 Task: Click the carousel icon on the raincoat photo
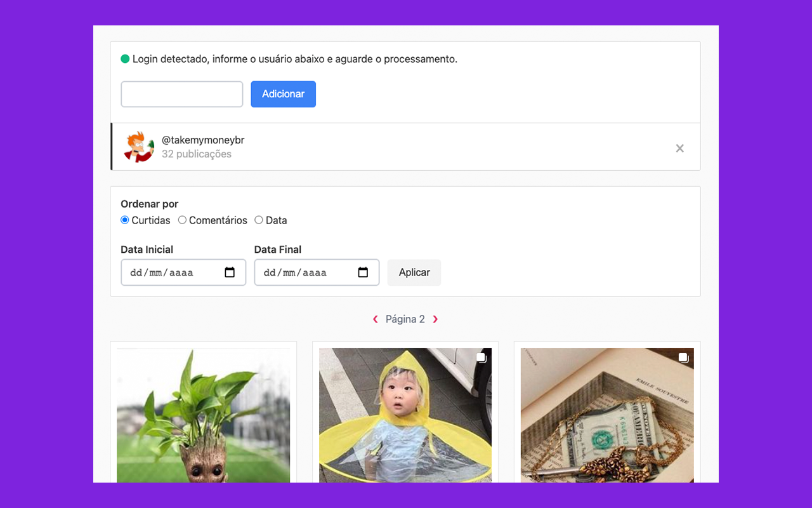pos(481,358)
